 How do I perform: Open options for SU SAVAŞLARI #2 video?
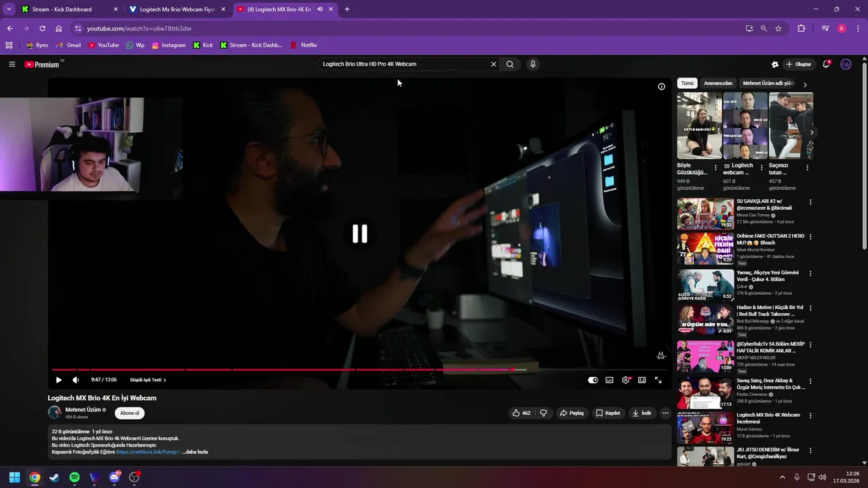[x=810, y=202]
